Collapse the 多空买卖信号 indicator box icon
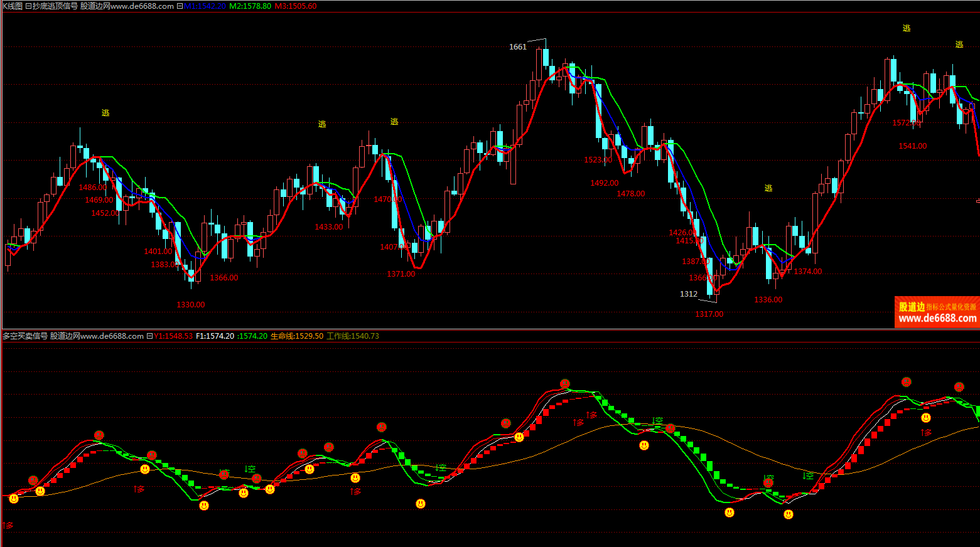 click(x=149, y=336)
